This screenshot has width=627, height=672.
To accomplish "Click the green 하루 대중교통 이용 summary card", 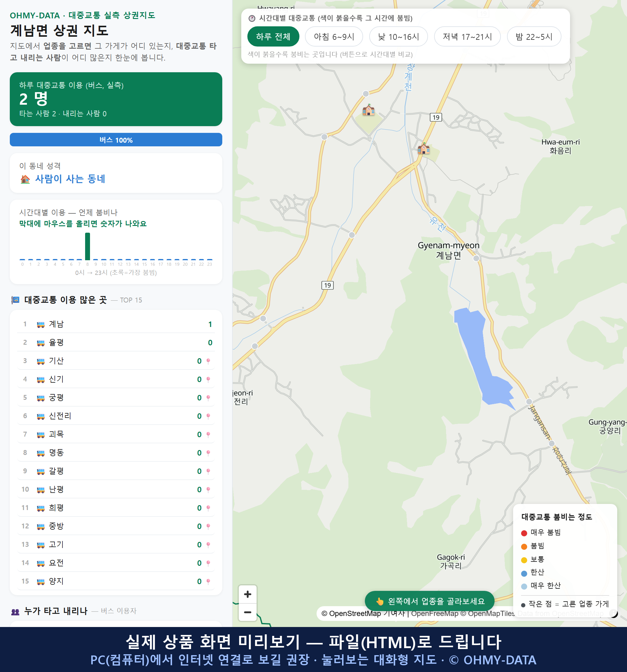I will (x=116, y=99).
